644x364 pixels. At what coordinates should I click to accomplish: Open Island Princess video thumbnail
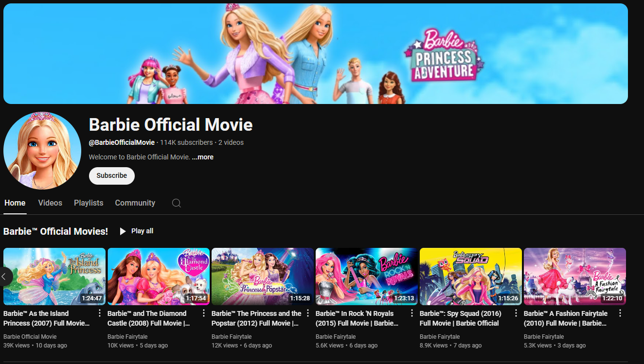pyautogui.click(x=54, y=277)
